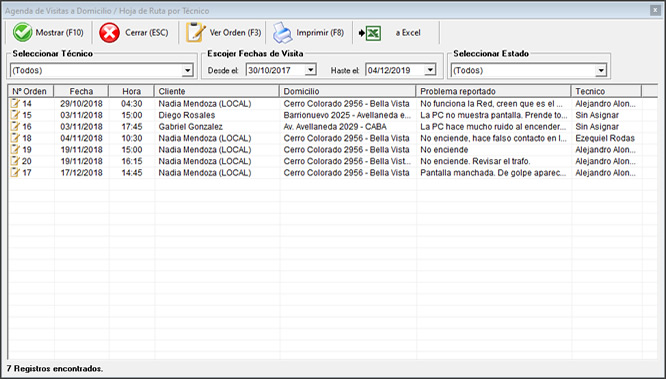This screenshot has width=666, height=380.
Task: Click problem 'No enciende. Revisar el trafo.' cell
Action: [x=475, y=161]
